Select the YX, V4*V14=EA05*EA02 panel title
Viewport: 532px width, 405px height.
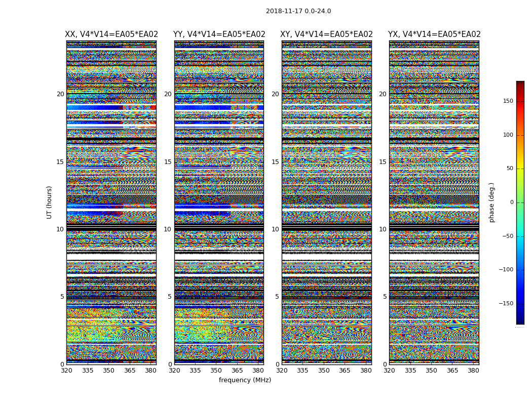[434, 34]
